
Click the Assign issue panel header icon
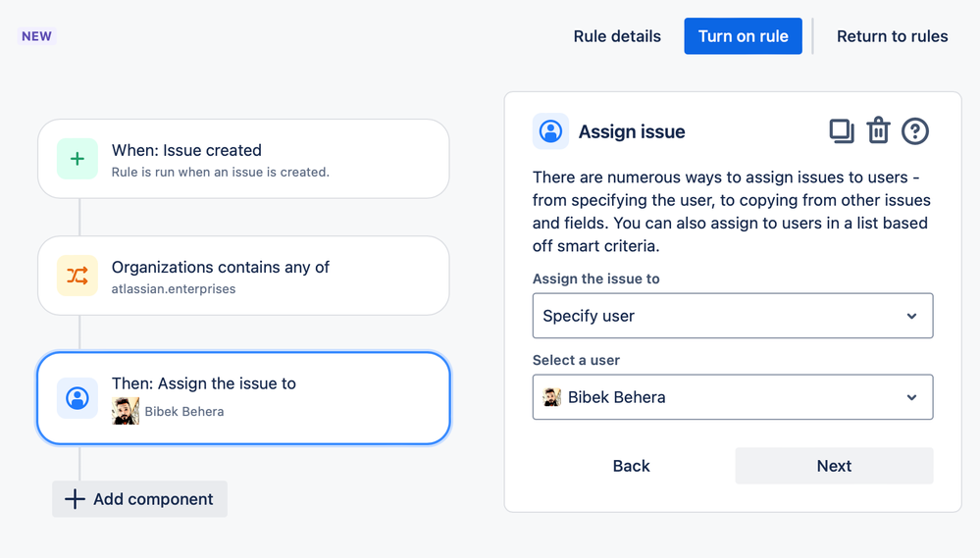[550, 131]
